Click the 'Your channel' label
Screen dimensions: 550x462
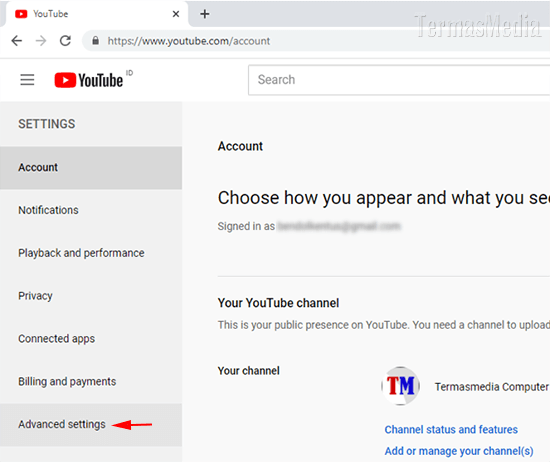click(x=249, y=371)
